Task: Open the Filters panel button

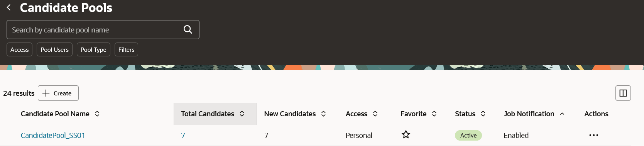Action: point(126,49)
